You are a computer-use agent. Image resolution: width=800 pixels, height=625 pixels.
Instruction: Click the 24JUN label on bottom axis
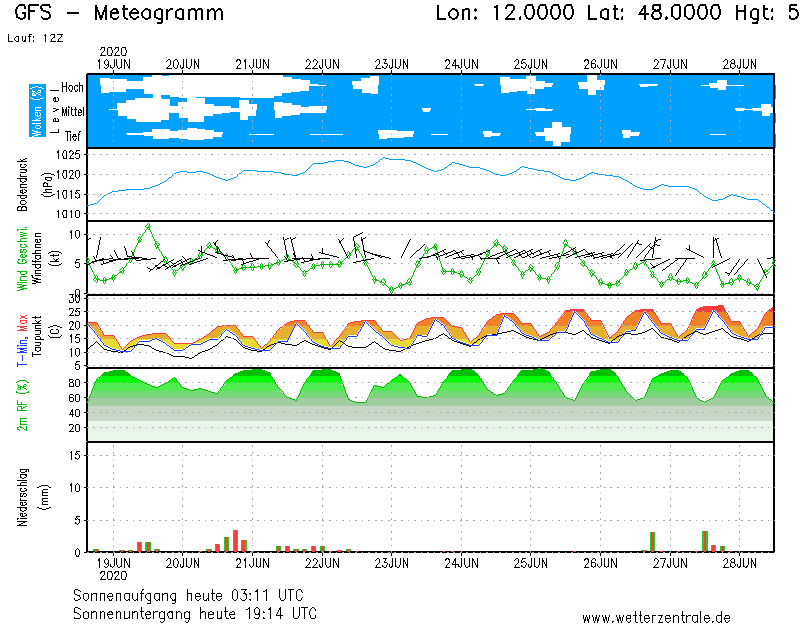461,564
